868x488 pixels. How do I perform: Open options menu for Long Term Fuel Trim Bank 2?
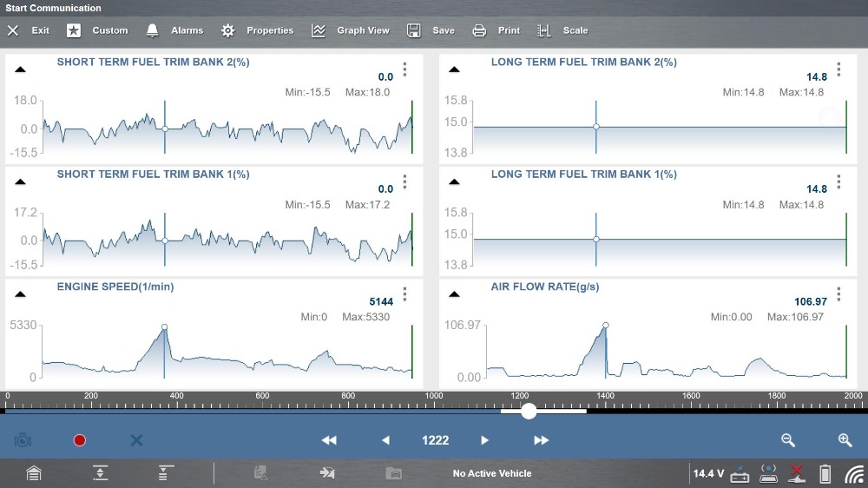(x=838, y=69)
